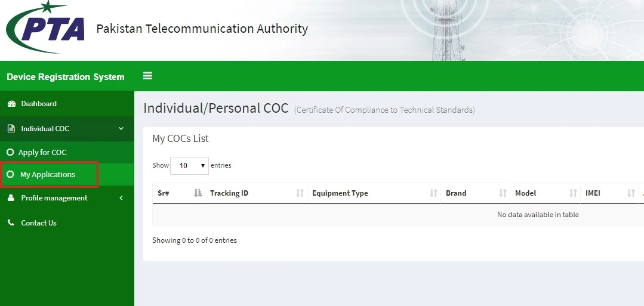Viewport: 644px width, 306px height.
Task: Sort by Equipment Type column arrows
Action: tap(433, 193)
